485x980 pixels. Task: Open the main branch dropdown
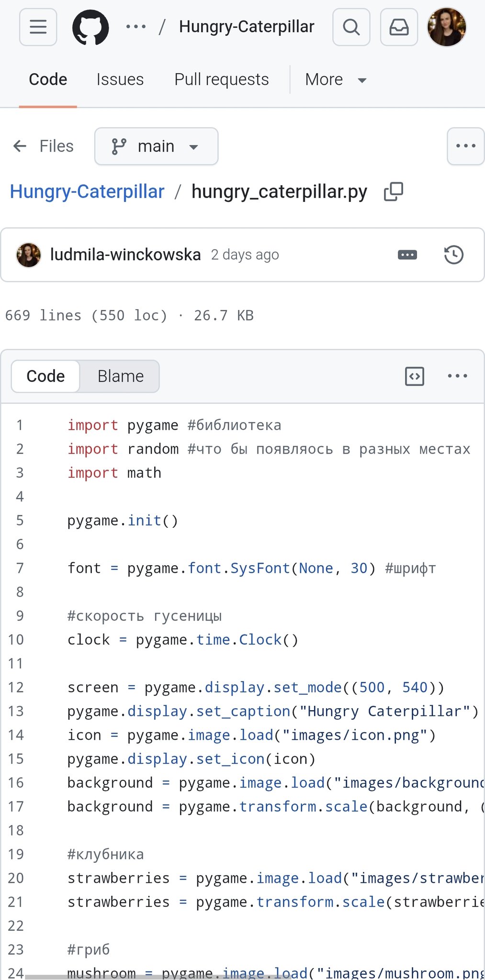156,146
